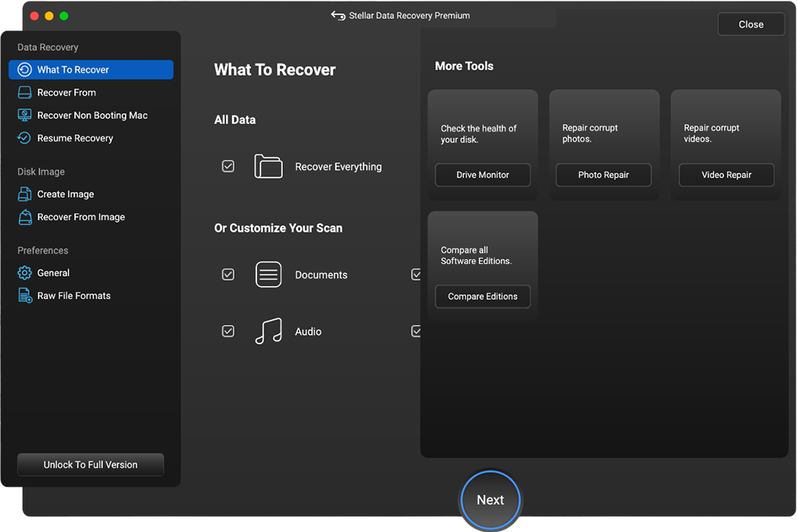Click the Audio label
The image size is (797, 532).
308,332
